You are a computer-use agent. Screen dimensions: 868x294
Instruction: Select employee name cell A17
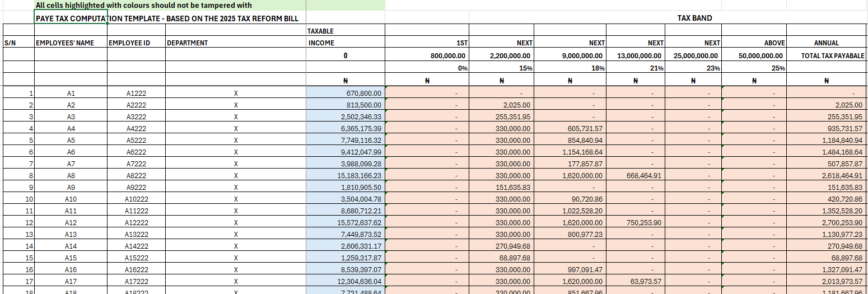tap(71, 281)
